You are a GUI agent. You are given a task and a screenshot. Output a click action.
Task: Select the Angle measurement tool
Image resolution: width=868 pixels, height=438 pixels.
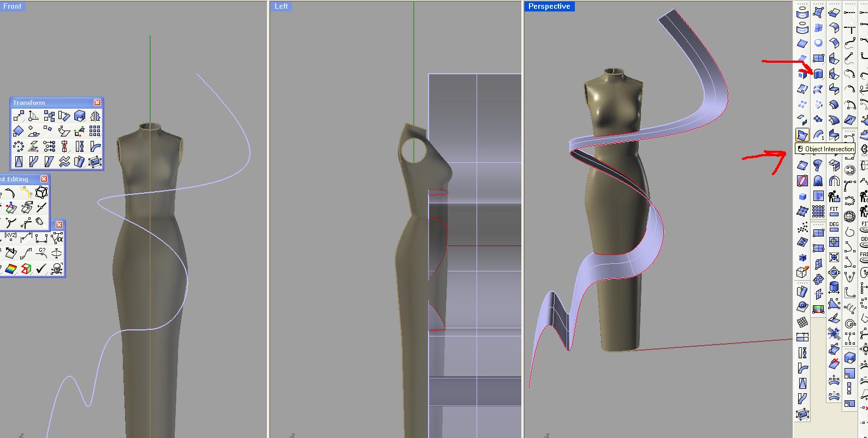tap(57, 238)
